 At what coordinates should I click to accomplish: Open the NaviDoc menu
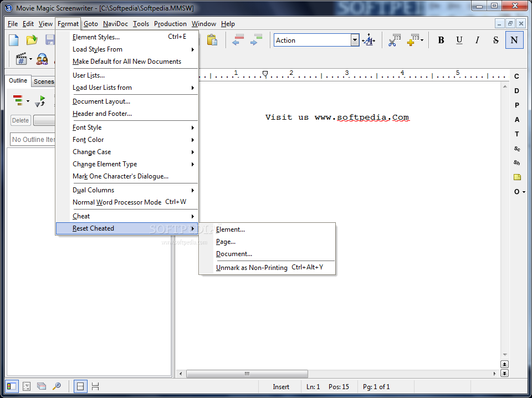pyautogui.click(x=115, y=24)
